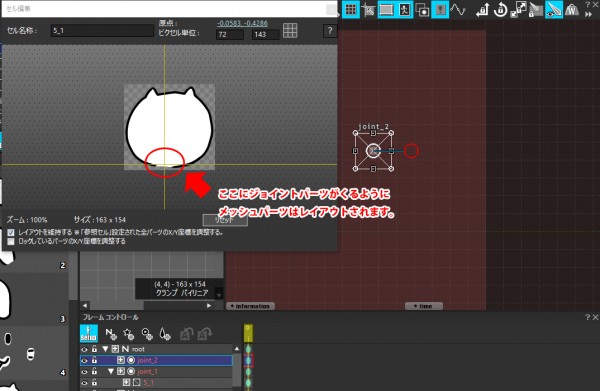Image resolution: width=600 pixels, height=391 pixels.
Task: Hide the joint_2 part via eye icon
Action: [85, 360]
